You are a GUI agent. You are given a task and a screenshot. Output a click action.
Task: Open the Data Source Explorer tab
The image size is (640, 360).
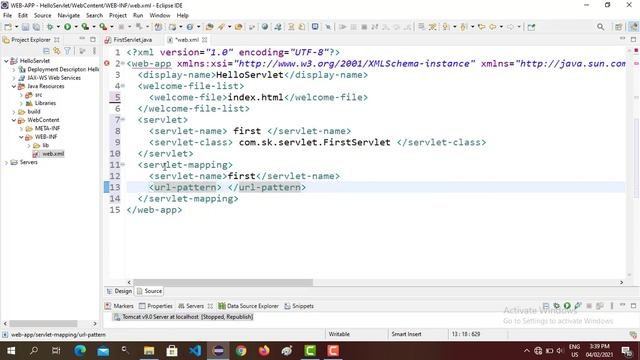point(248,306)
